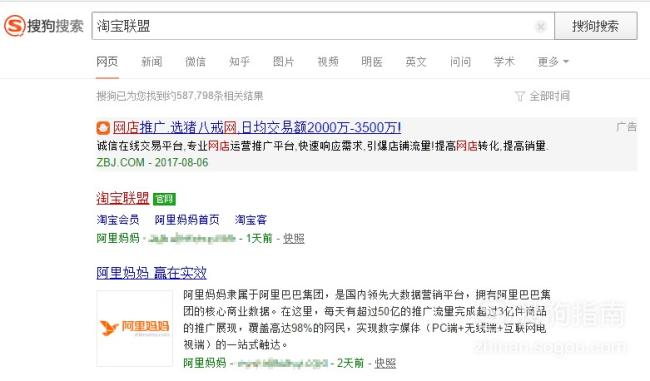Select the 网页 tab
Viewport: 650px width, 381px height.
(x=107, y=62)
